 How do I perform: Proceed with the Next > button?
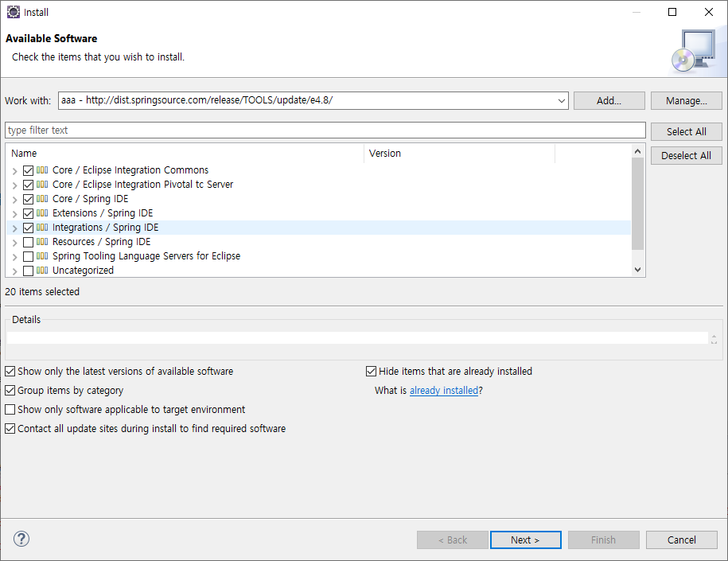point(526,540)
